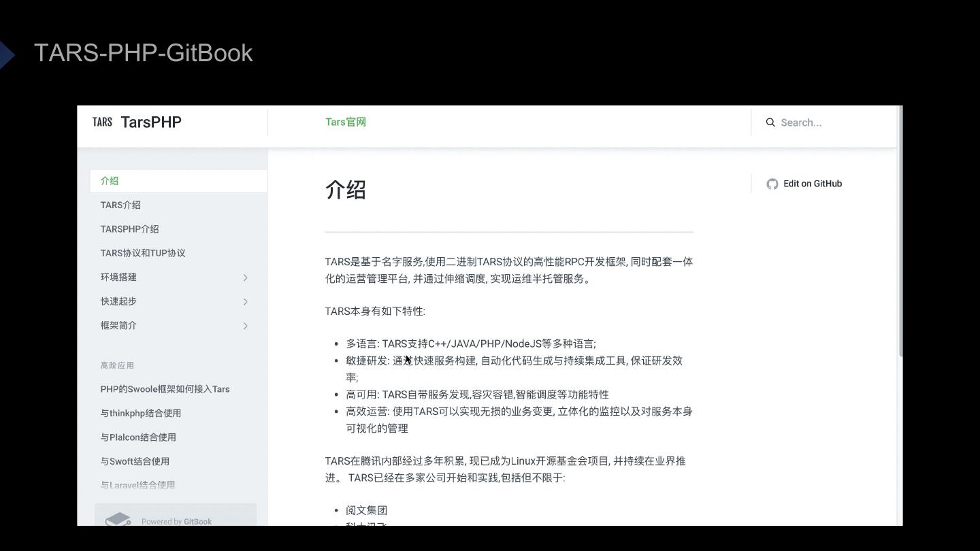This screenshot has height=551, width=980.
Task: Open 快速起步 sidebar entry
Action: click(x=118, y=301)
